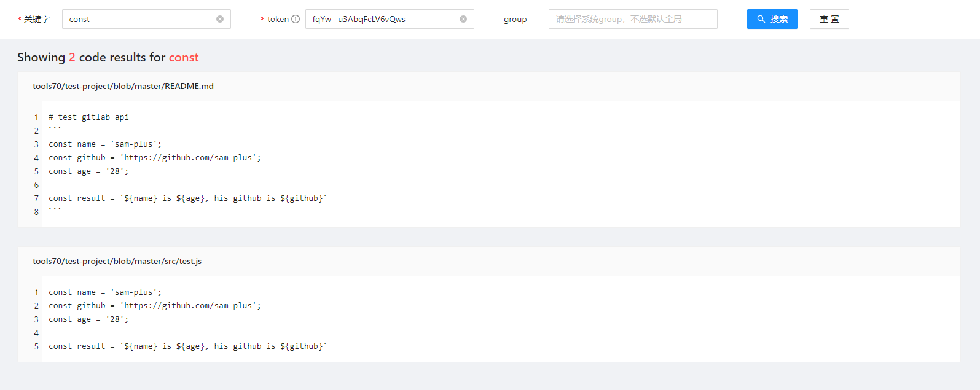Click test.js line 5 'const result' code
The width and height of the screenshot is (980, 390).
(x=187, y=346)
